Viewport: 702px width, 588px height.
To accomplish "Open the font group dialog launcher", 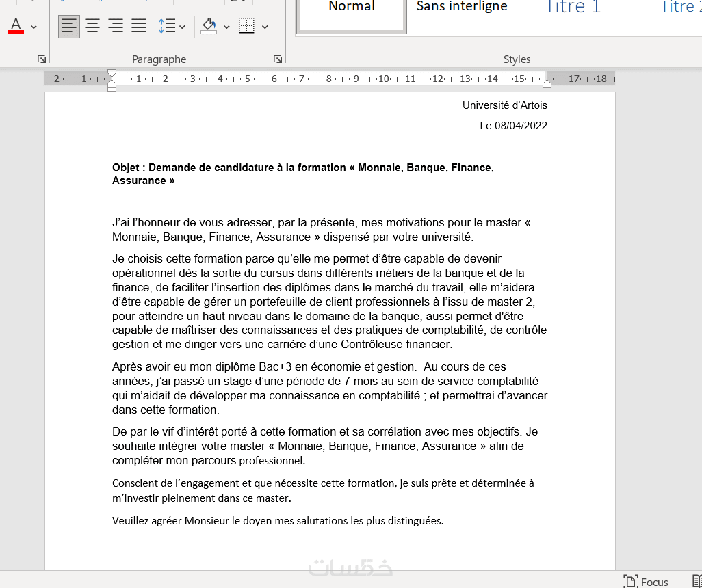I will [42, 59].
